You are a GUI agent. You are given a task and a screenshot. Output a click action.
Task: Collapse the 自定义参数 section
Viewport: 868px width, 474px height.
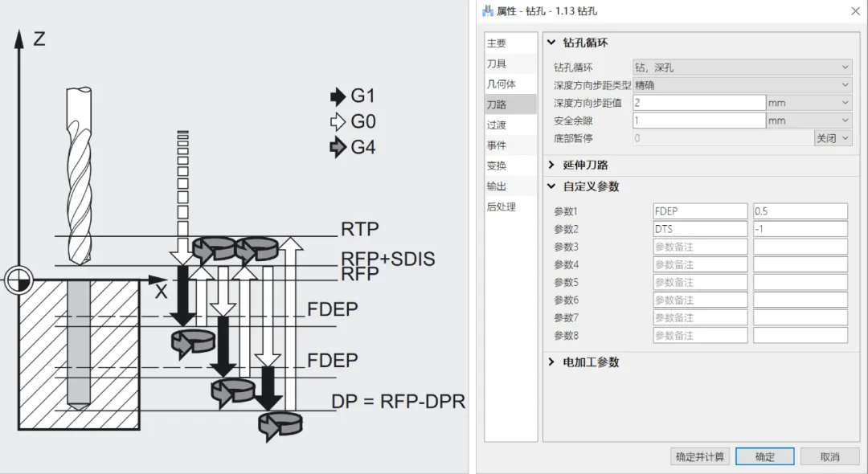(x=551, y=186)
